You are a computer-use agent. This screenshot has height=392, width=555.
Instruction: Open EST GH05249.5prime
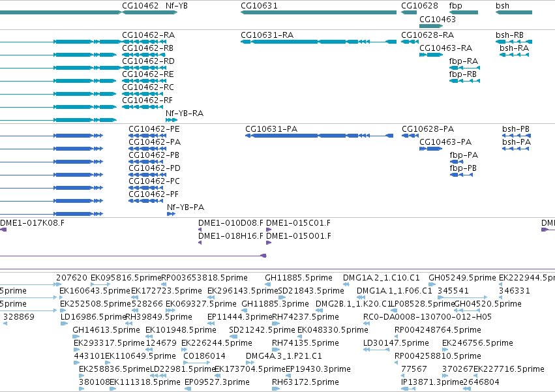pyautogui.click(x=462, y=278)
